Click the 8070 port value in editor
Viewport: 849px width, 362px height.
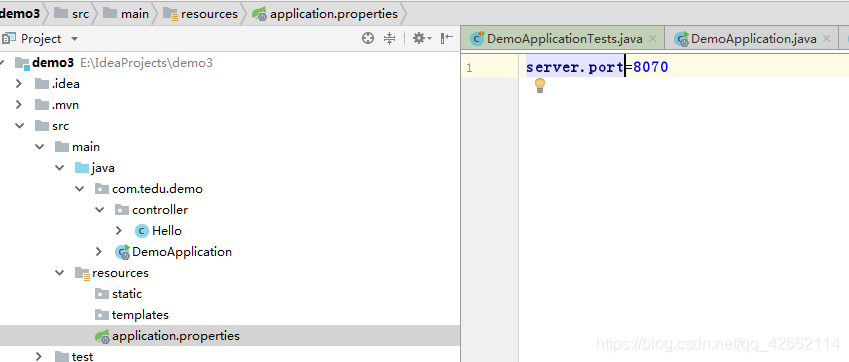pos(651,67)
